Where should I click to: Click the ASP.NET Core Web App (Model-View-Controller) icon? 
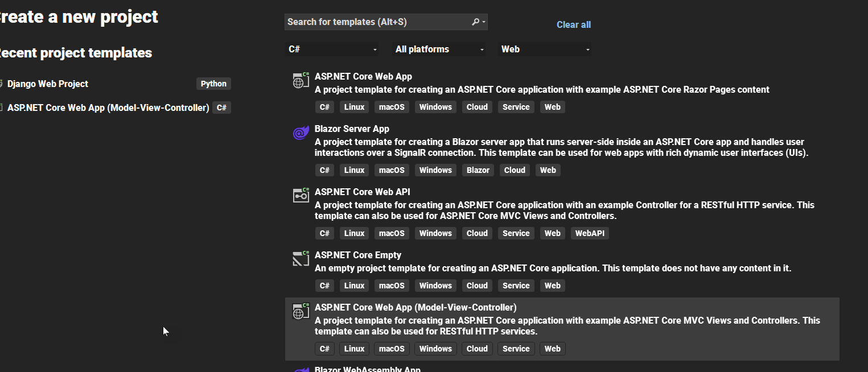(x=301, y=311)
